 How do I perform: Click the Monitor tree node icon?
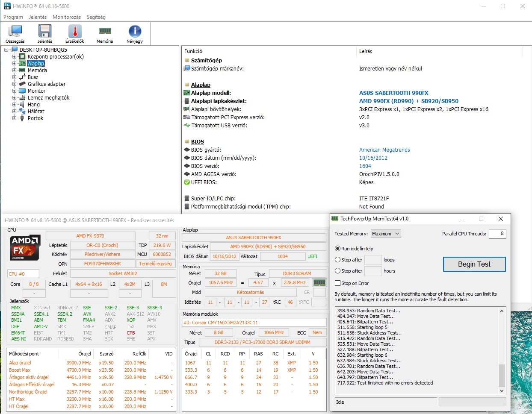(x=22, y=91)
